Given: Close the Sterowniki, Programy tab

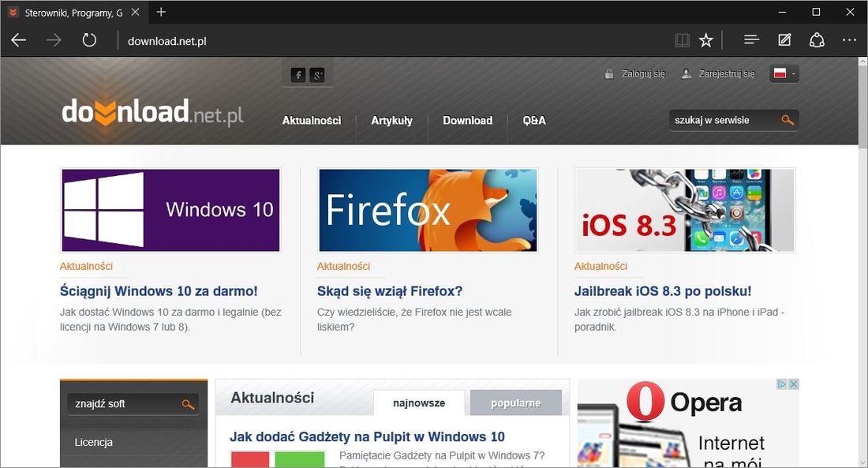Looking at the screenshot, I should (x=135, y=12).
